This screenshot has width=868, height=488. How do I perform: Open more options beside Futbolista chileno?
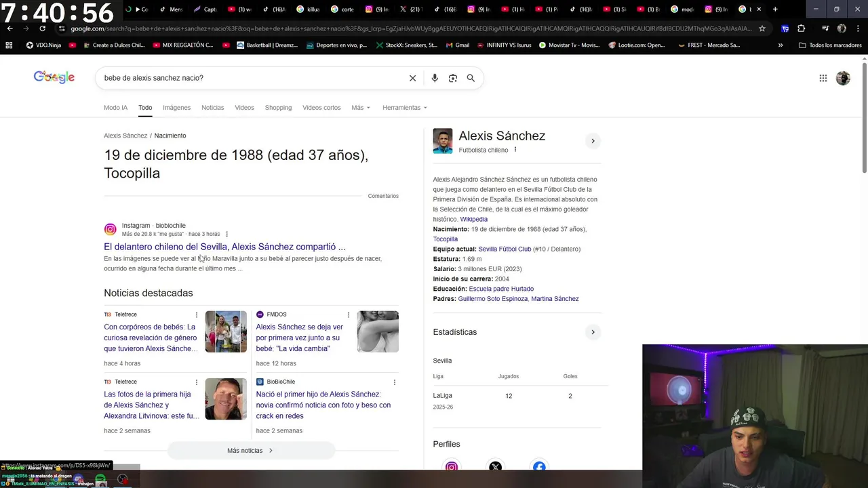point(515,150)
